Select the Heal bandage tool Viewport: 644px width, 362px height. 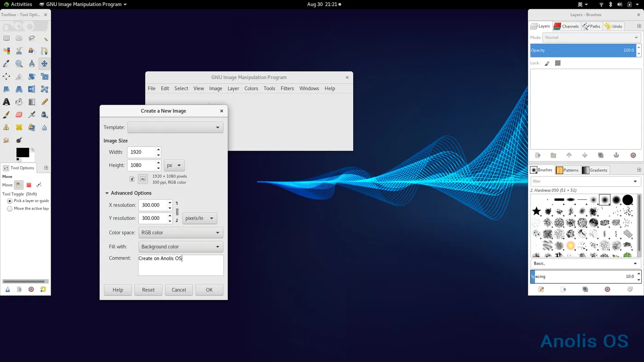(19, 127)
